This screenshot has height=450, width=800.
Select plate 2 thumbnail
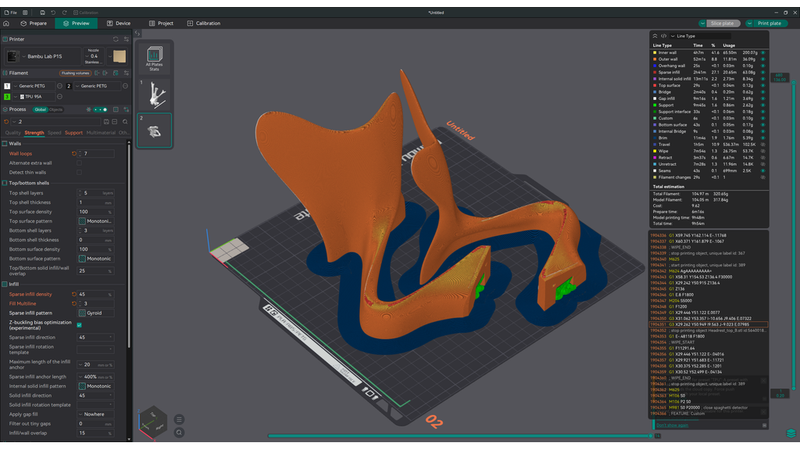(155, 131)
